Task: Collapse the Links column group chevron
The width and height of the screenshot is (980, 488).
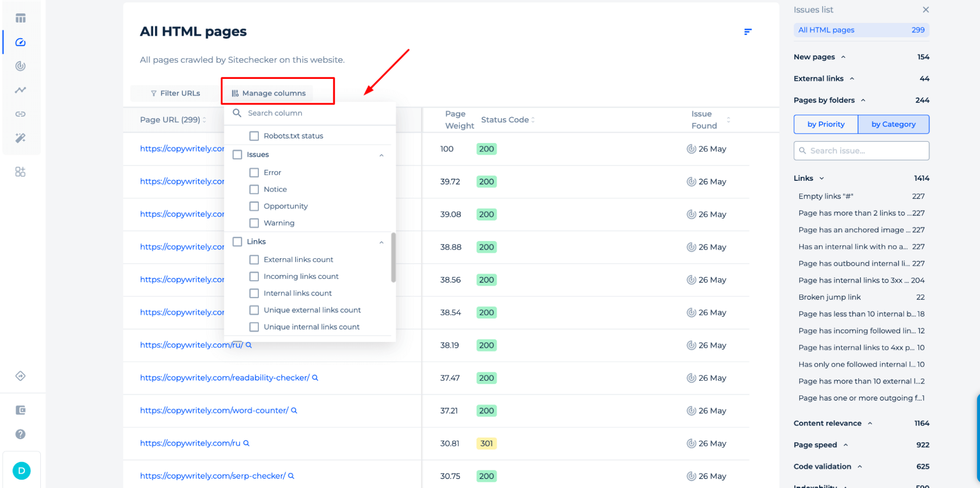Action: pos(381,243)
